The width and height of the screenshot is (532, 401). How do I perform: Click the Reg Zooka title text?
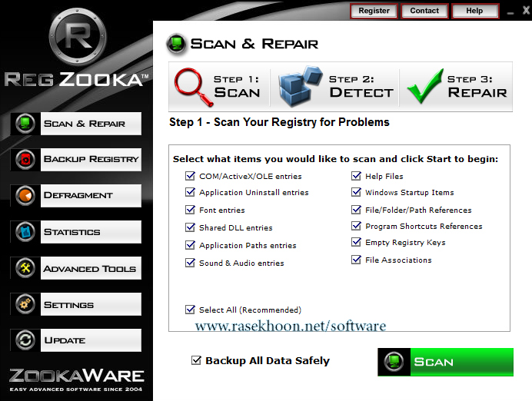77,80
